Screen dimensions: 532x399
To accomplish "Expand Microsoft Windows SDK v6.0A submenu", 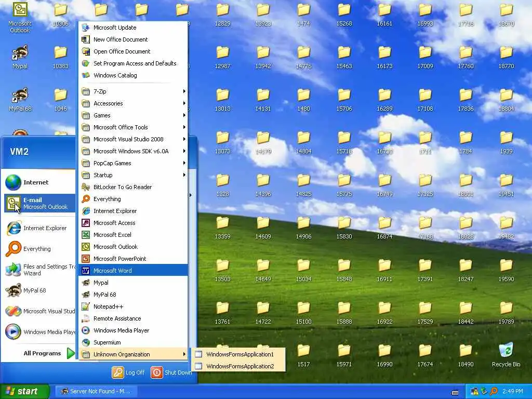I will [x=133, y=151].
